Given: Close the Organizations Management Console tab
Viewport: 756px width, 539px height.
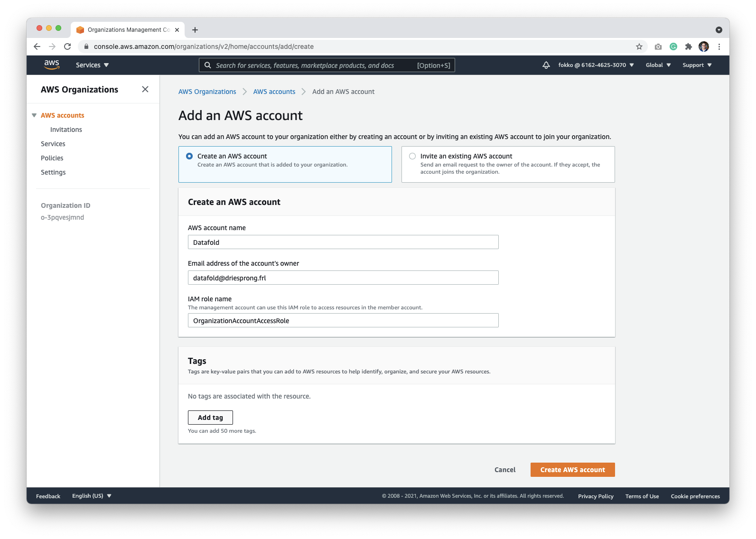Looking at the screenshot, I should [x=177, y=30].
